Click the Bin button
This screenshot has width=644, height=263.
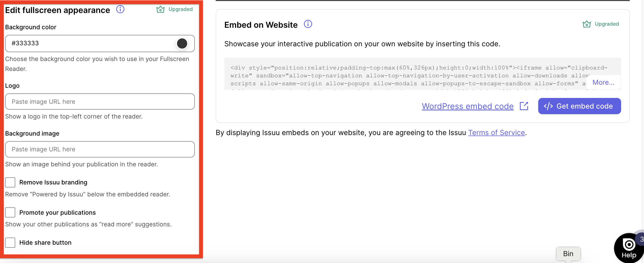pyautogui.click(x=568, y=253)
